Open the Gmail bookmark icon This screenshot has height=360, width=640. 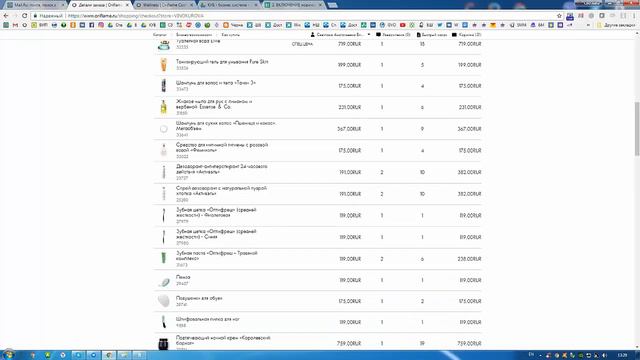pyautogui.click(x=15, y=25)
